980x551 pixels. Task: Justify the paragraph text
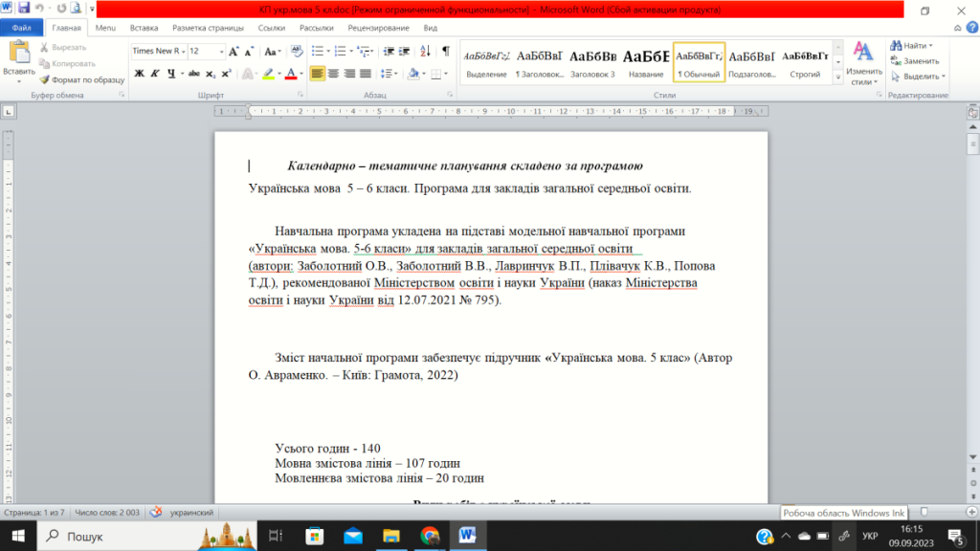[x=366, y=74]
